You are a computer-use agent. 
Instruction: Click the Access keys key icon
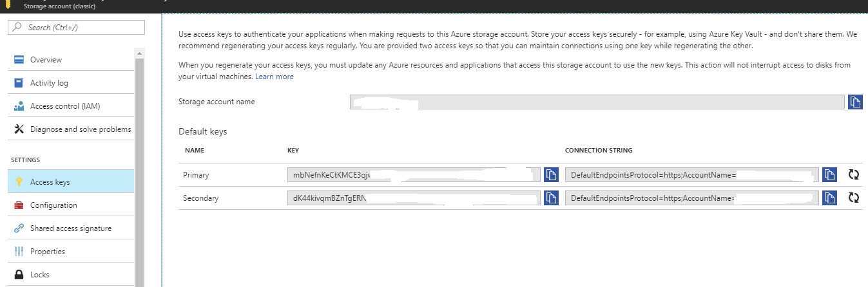point(19,182)
